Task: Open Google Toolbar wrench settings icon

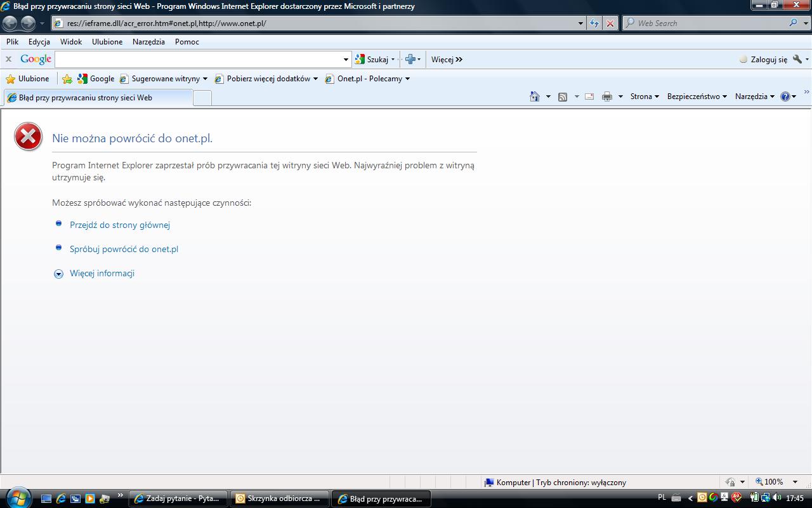Action: (x=797, y=59)
